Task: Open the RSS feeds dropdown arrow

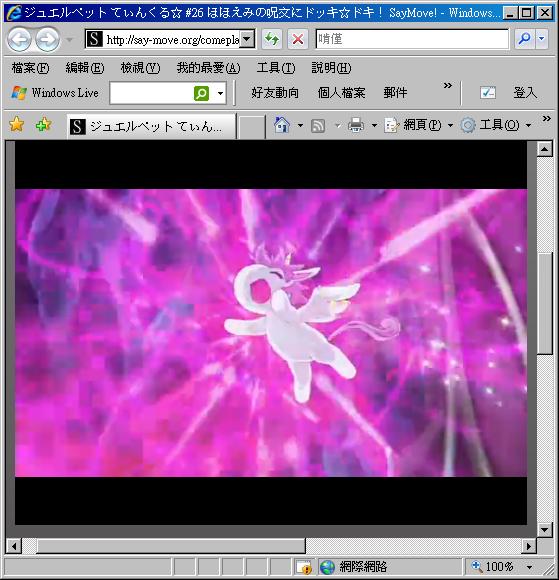Action: pyautogui.click(x=337, y=125)
